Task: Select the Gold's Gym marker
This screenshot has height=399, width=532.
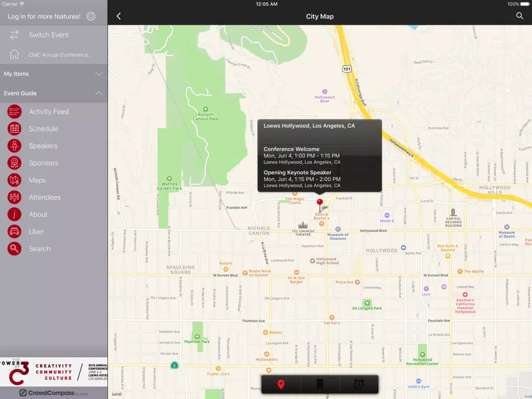Action: tap(418, 381)
